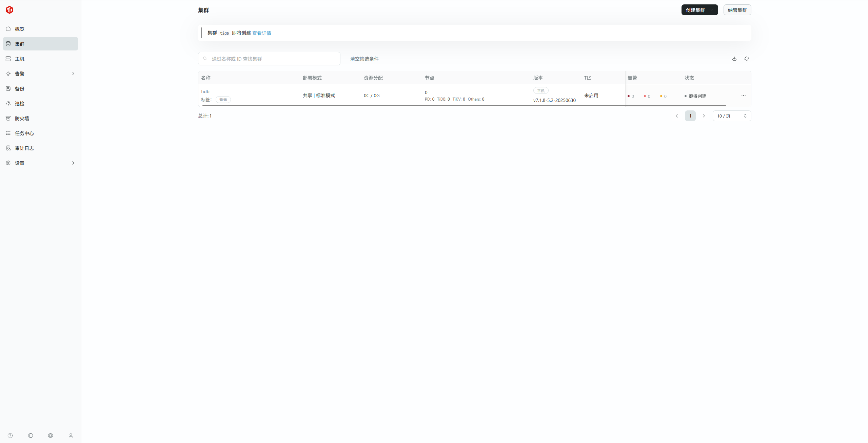The image size is (868, 443).
Task: Open the row actions ellipsis menu
Action: [743, 96]
